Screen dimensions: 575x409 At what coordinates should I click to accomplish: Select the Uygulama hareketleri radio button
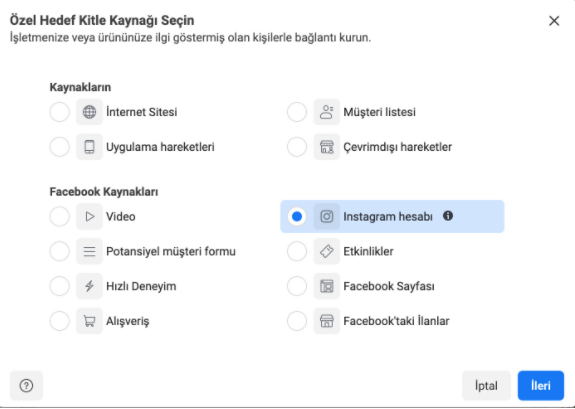pos(59,147)
